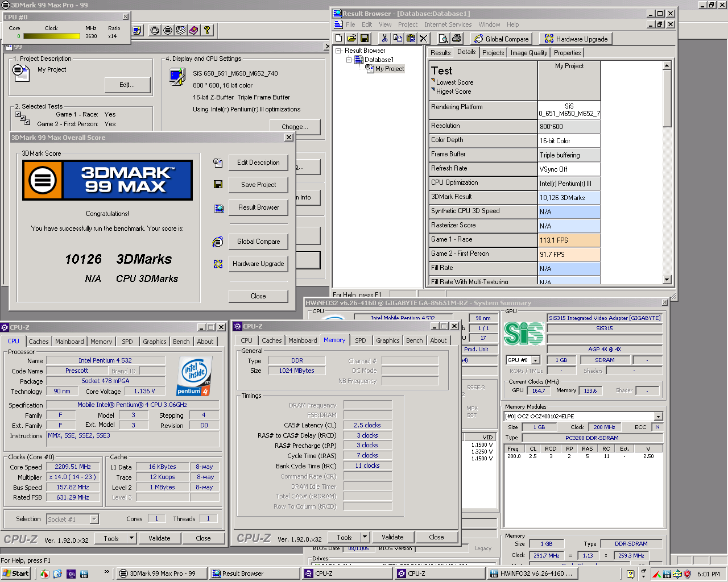Open the GPU #0 selector dropdown in HWiNFO32

point(535,360)
